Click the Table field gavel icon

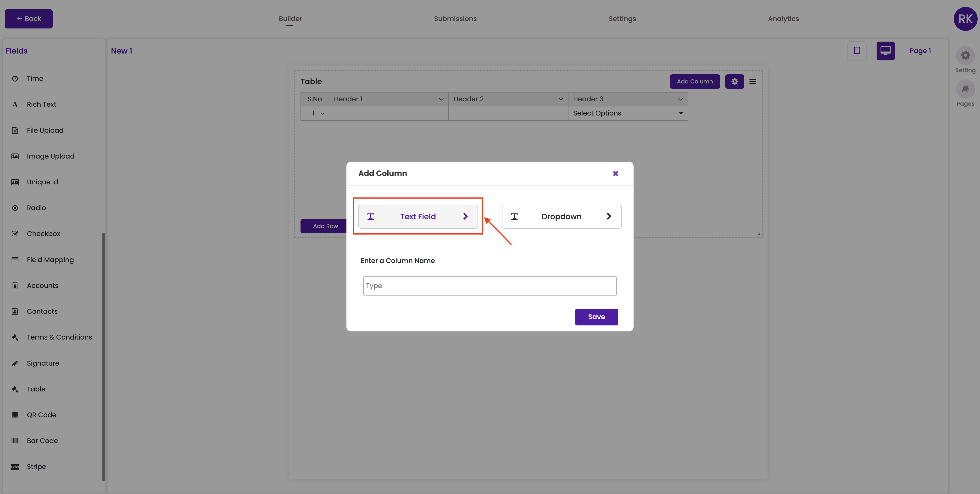15,389
